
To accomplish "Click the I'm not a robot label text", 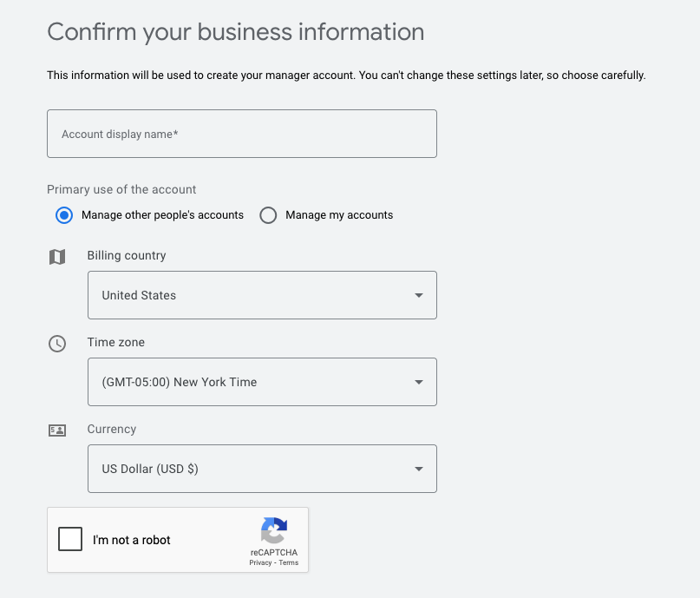I will tap(132, 540).
